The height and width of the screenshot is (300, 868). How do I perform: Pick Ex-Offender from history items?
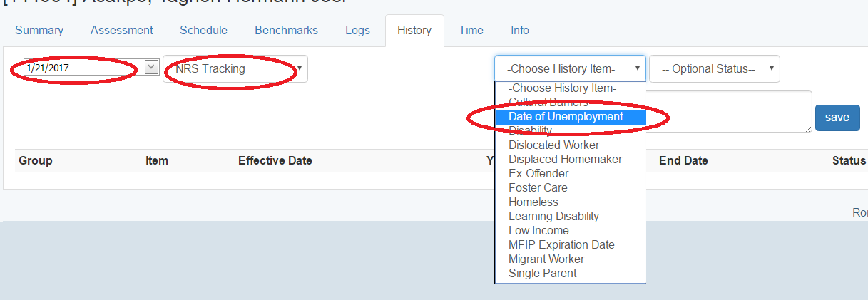[x=538, y=174]
